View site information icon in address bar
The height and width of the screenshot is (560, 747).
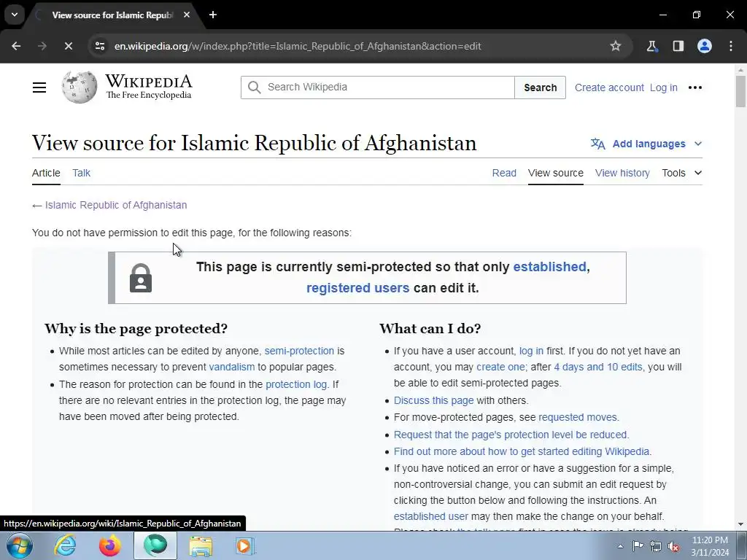point(99,46)
